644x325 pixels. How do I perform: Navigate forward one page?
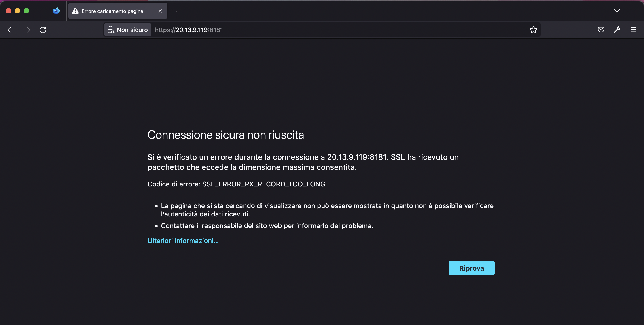27,30
